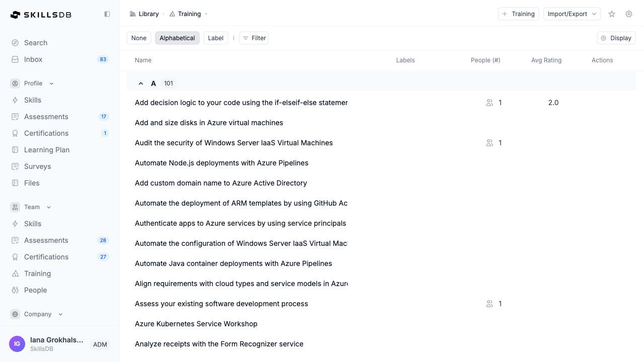Image resolution: width=644 pixels, height=362 pixels.
Task: Click the star favorite icon
Action: pos(612,14)
